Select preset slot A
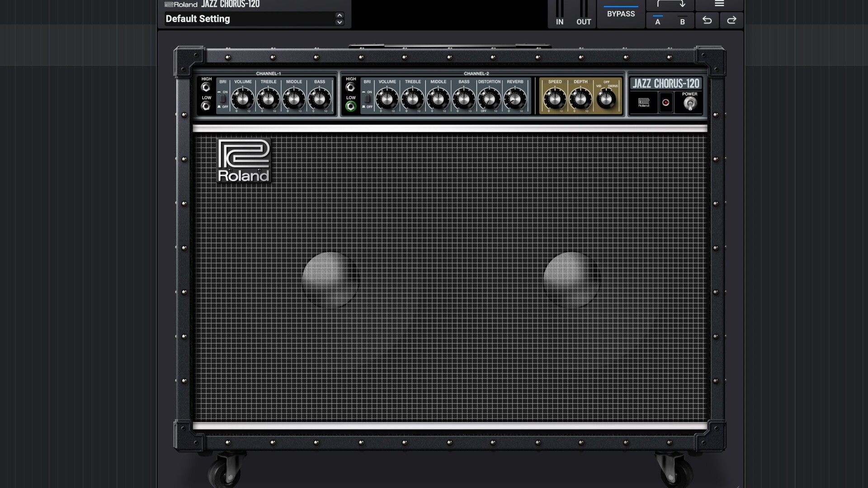 point(658,21)
